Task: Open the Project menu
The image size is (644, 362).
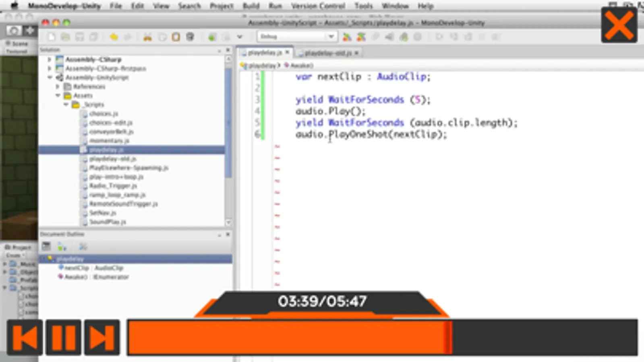Action: click(222, 6)
